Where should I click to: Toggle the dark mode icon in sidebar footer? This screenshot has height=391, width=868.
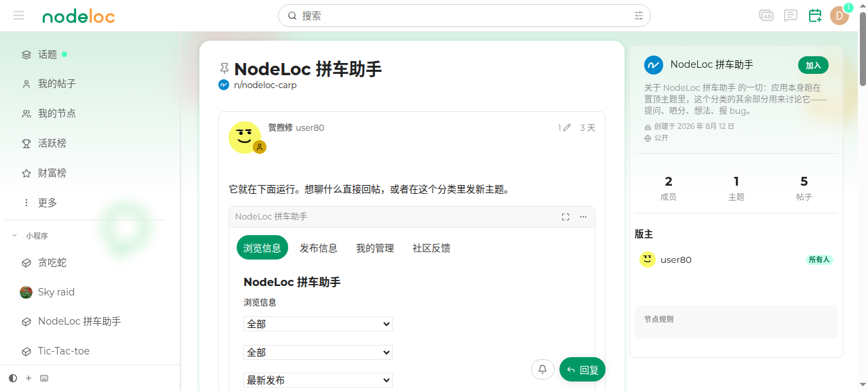point(13,378)
